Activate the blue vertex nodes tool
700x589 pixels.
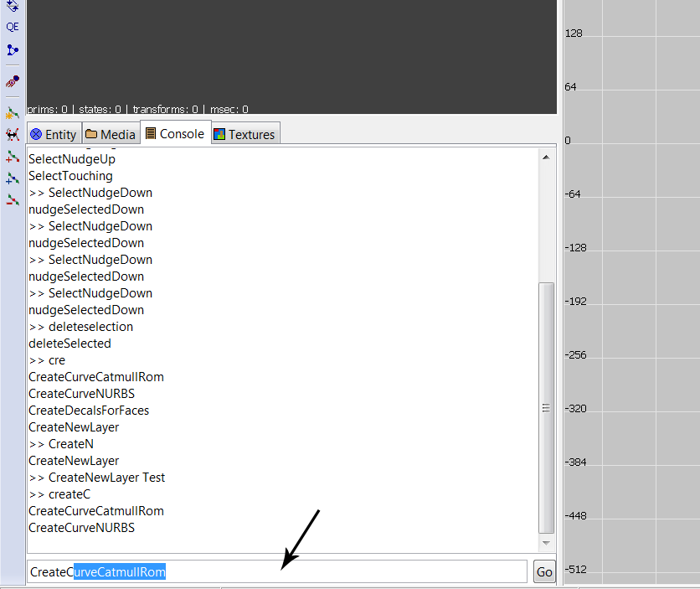13,50
